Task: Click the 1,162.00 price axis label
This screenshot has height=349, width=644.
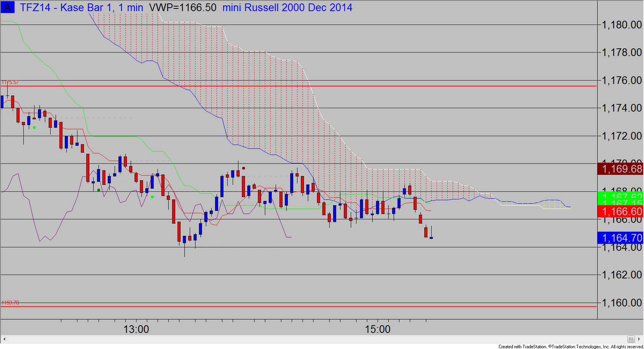Action: [622, 275]
